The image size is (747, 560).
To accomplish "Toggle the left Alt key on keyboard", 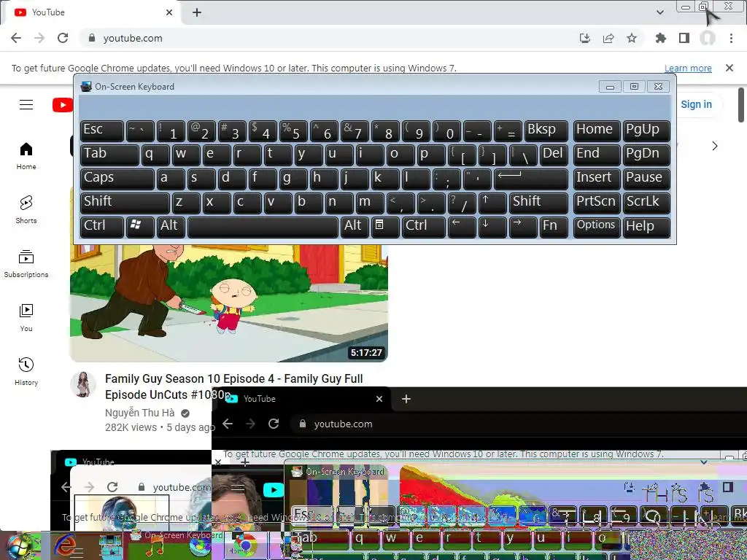I will coord(170,226).
